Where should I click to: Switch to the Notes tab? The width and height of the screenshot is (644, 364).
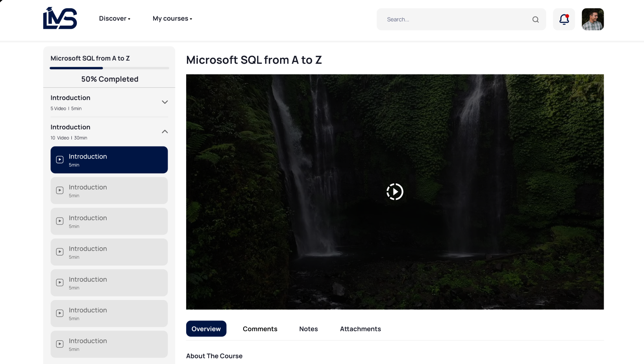click(x=308, y=329)
